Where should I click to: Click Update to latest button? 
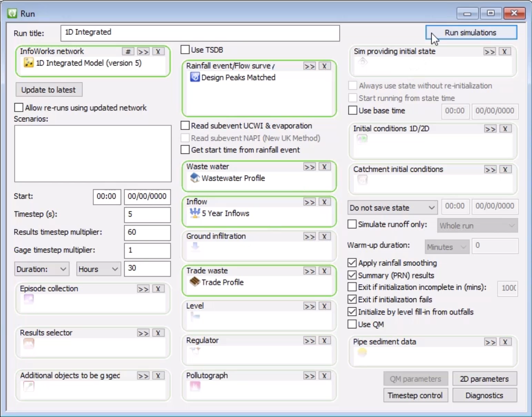pos(49,89)
